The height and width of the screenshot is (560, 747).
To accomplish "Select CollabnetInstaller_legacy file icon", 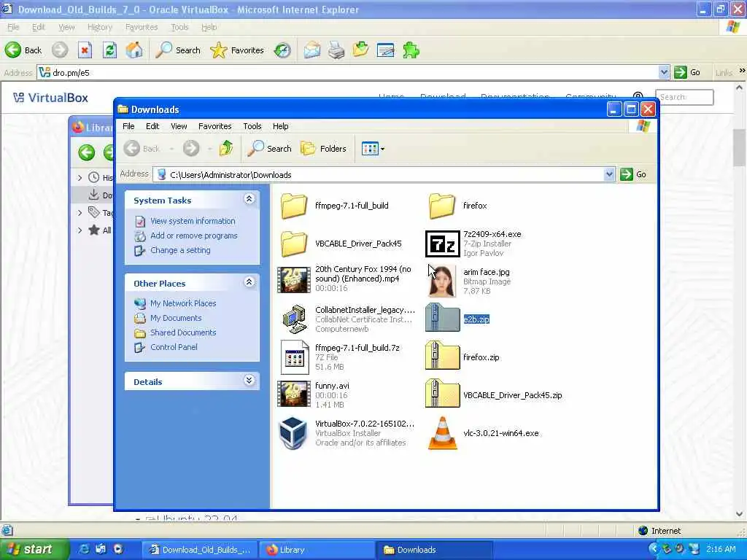I will 294,319.
